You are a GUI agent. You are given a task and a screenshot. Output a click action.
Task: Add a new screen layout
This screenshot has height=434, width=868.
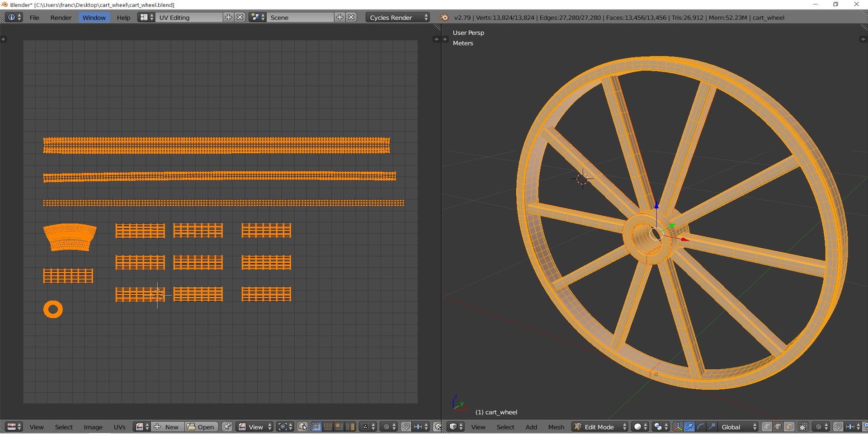point(228,17)
